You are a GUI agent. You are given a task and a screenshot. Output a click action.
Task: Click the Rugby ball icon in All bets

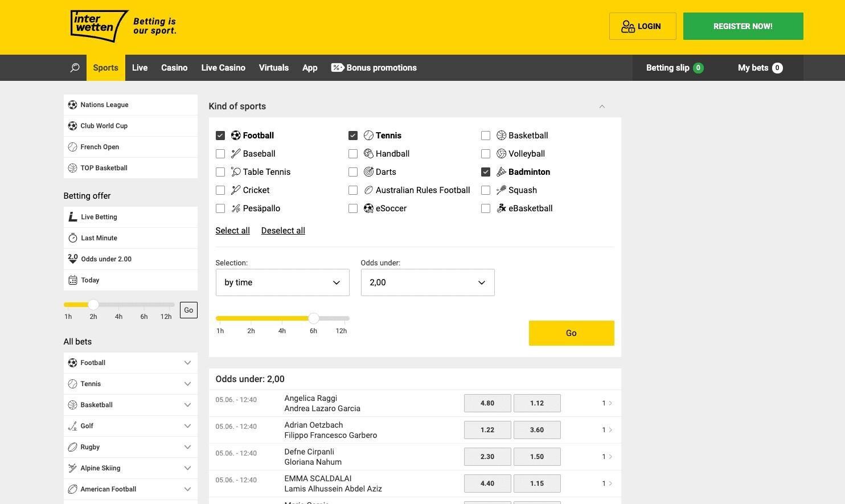(x=72, y=447)
